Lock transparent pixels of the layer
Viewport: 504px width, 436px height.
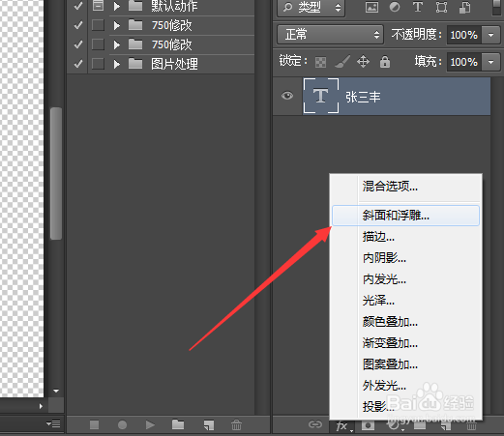click(320, 62)
